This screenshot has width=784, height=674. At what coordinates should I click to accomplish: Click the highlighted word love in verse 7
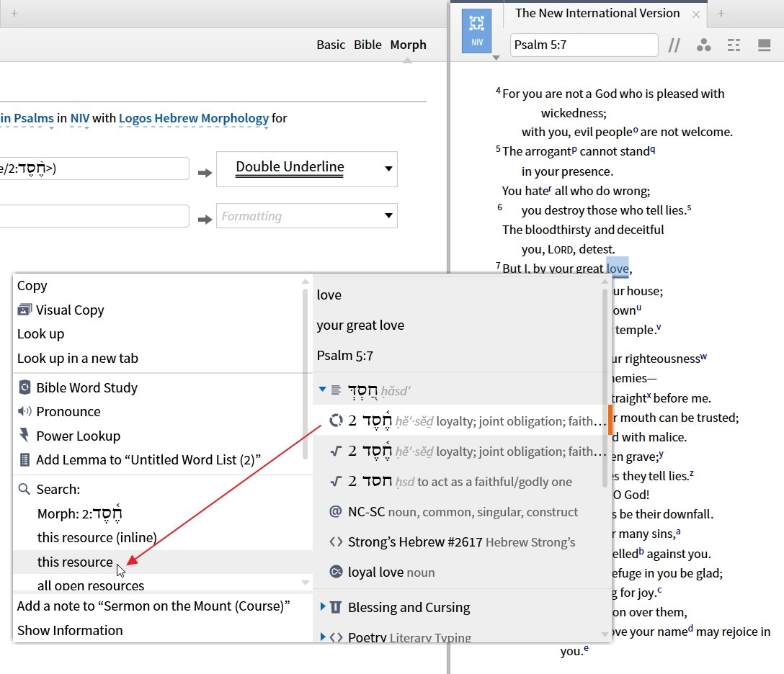point(617,268)
